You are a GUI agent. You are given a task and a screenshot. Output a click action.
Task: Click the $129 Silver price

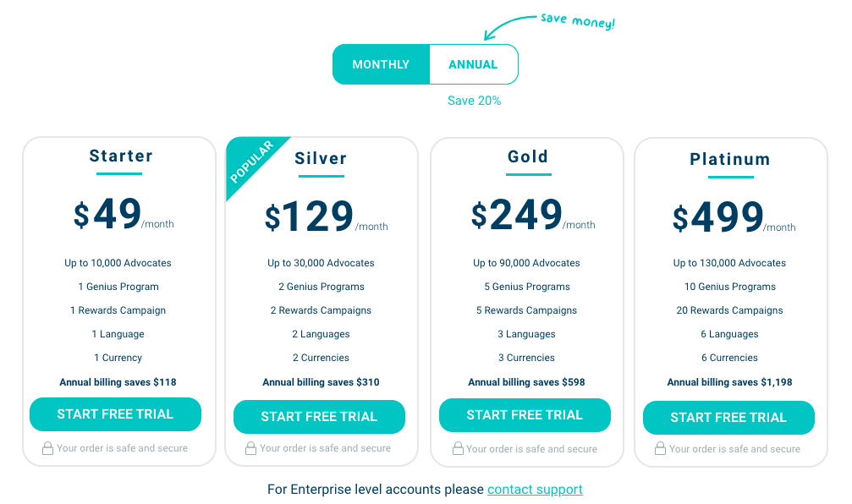309,216
